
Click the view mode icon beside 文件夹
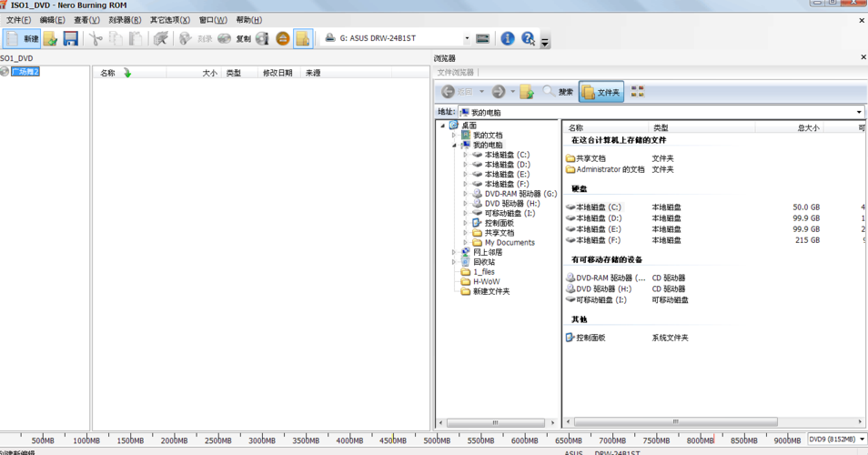pos(637,92)
